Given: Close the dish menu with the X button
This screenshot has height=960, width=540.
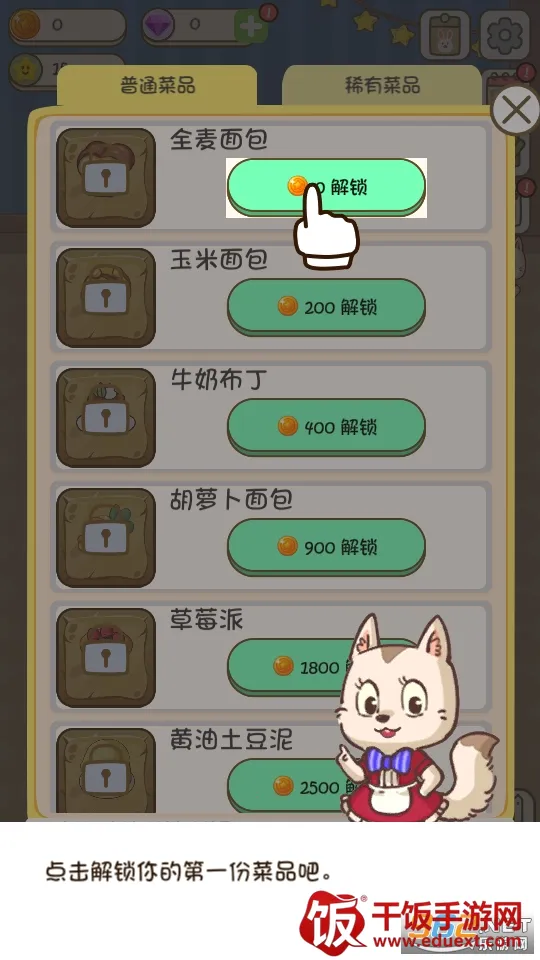Looking at the screenshot, I should [516, 111].
